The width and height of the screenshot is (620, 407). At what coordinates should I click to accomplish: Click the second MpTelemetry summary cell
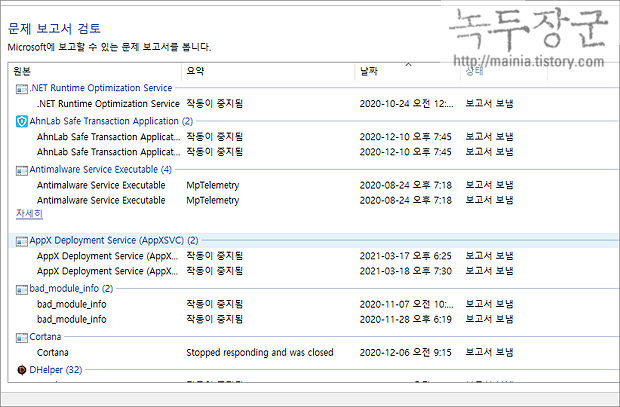(x=213, y=201)
